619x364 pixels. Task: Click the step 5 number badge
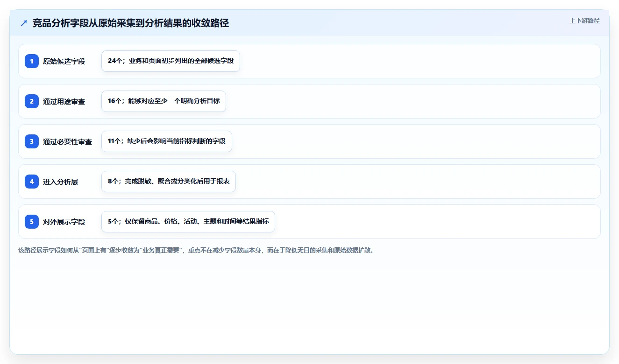click(32, 222)
